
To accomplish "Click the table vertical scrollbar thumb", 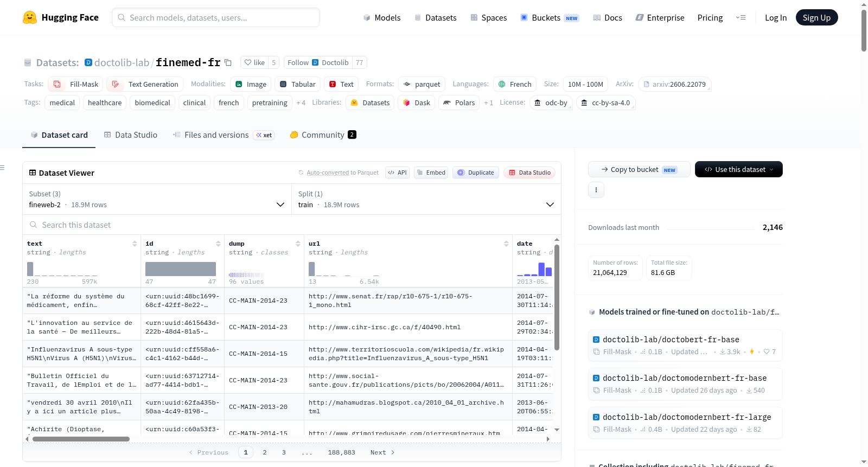I will 557,297.
